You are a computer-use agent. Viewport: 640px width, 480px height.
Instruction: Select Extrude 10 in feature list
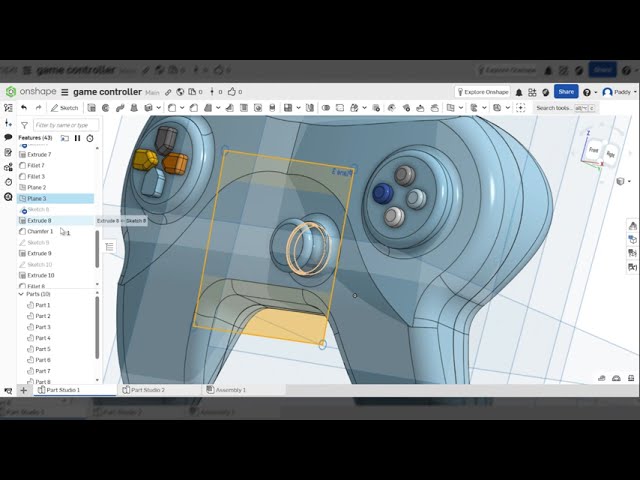(x=56, y=276)
